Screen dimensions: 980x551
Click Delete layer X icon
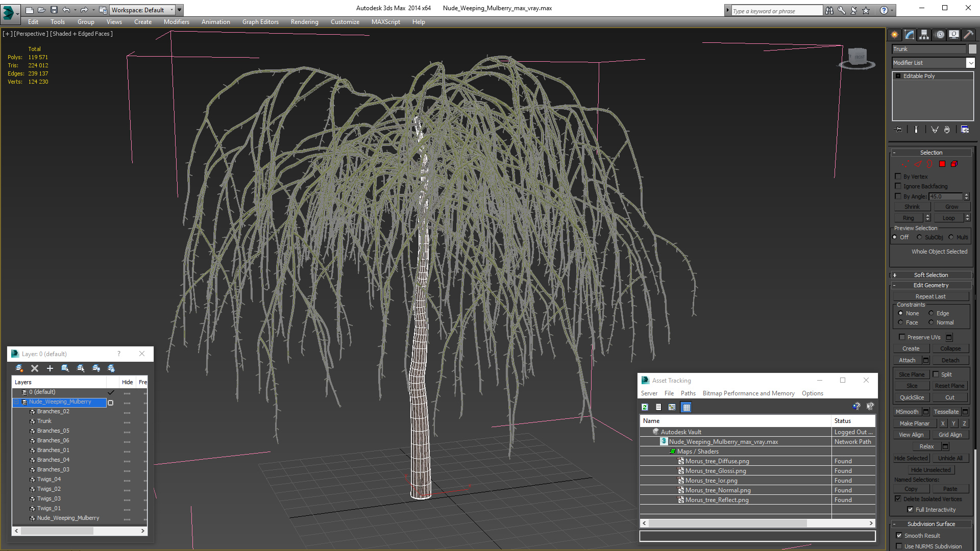[35, 368]
